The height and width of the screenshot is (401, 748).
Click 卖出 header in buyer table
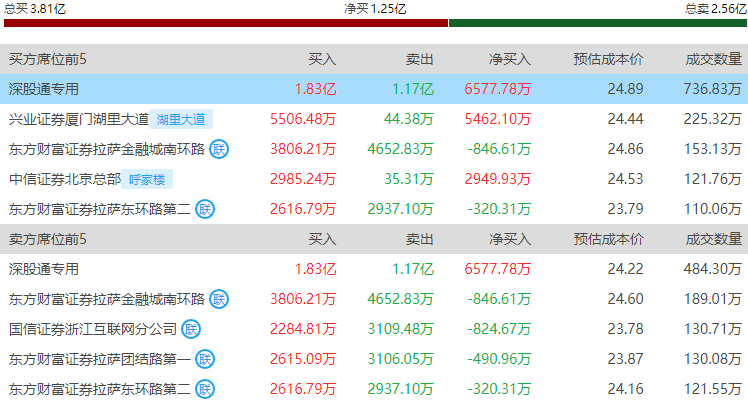[x=419, y=60]
